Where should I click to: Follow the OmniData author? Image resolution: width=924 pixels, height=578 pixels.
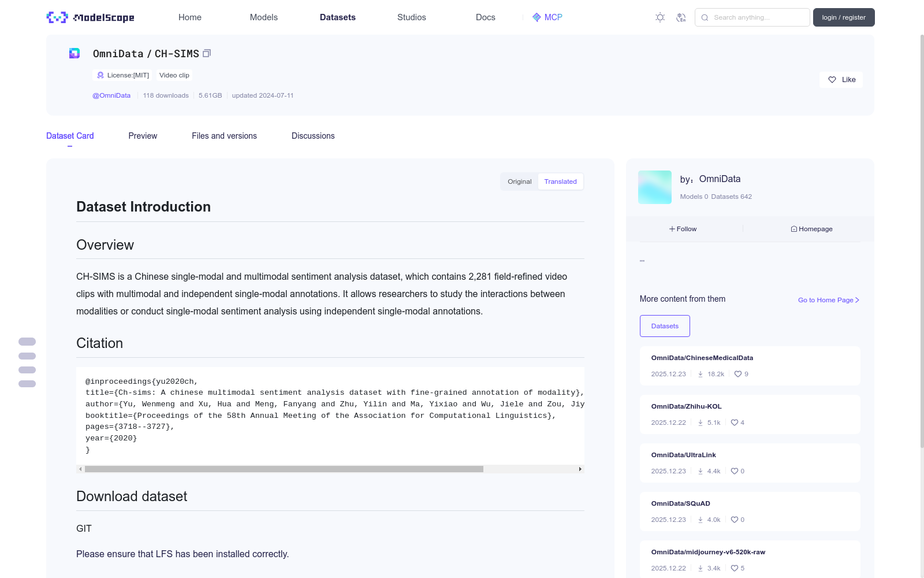pos(683,229)
